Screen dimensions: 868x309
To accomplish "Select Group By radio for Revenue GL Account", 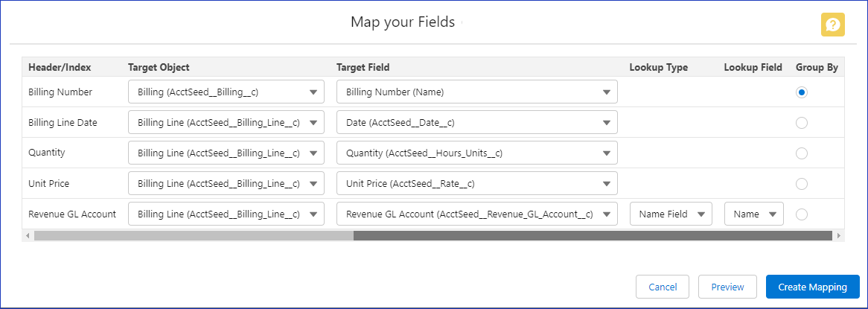I will pyautogui.click(x=801, y=214).
